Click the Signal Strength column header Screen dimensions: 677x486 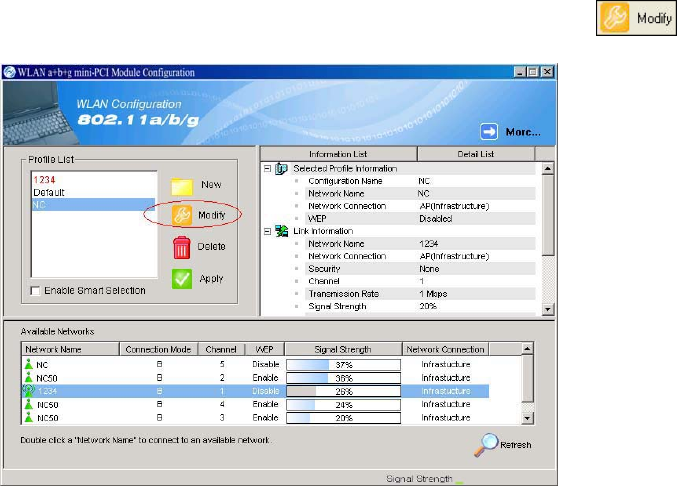(343, 349)
